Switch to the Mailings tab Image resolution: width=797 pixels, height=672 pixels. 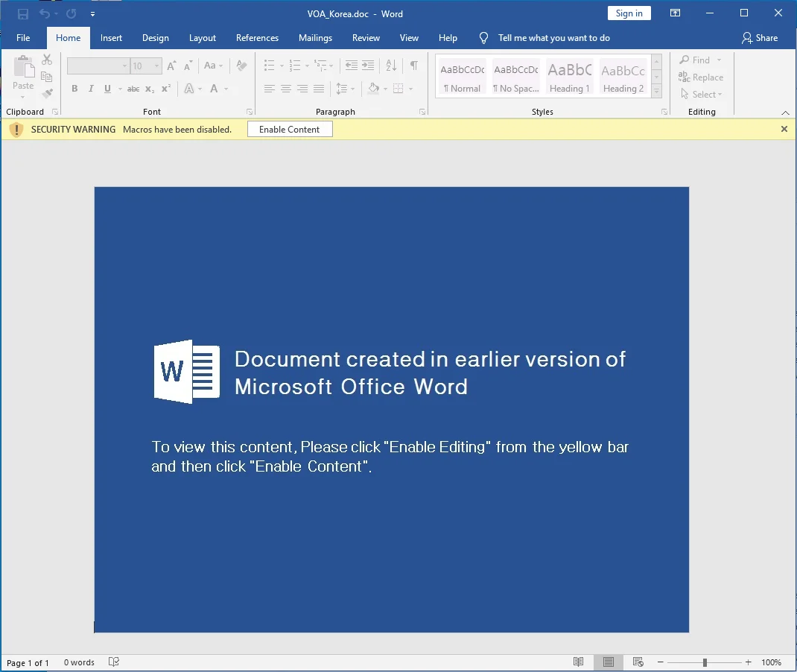tap(315, 38)
